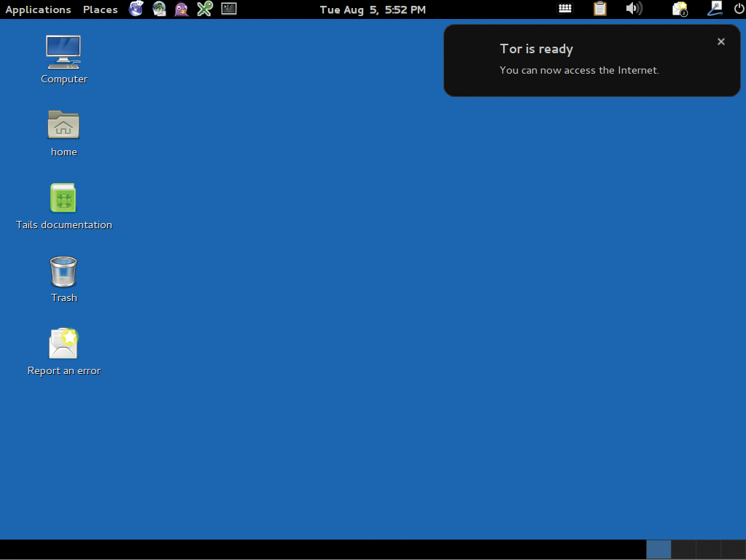Open the KeePassX password manager icon

tap(205, 9)
